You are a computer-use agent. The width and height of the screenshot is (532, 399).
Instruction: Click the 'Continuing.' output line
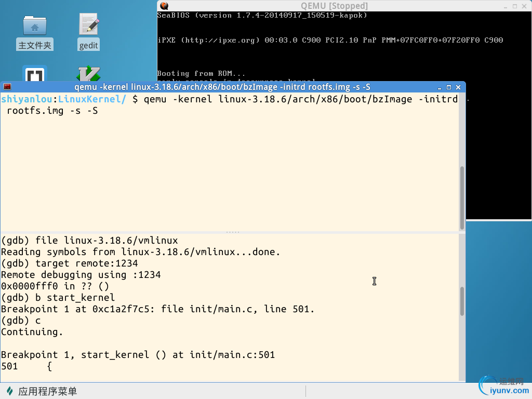coord(32,332)
